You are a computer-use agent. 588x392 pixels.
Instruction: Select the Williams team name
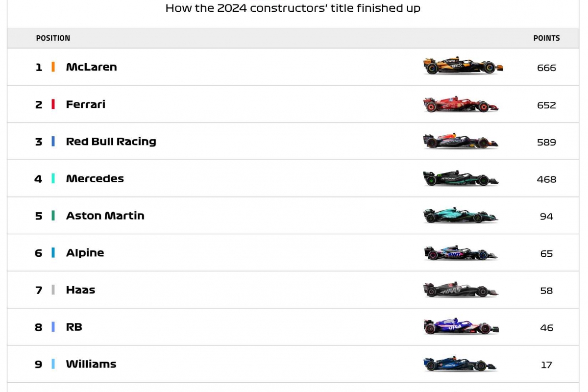[x=91, y=364]
